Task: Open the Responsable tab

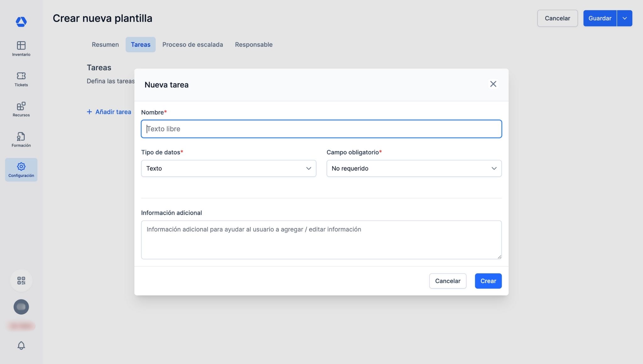Action: click(253, 45)
